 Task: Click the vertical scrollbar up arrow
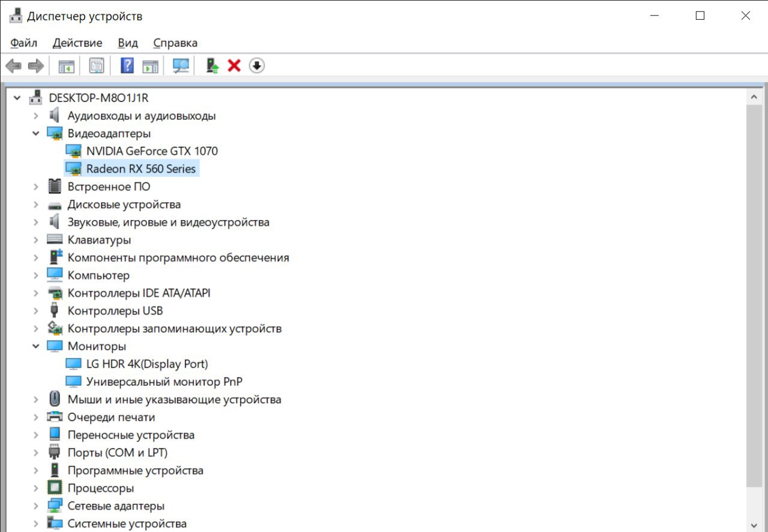(753, 97)
